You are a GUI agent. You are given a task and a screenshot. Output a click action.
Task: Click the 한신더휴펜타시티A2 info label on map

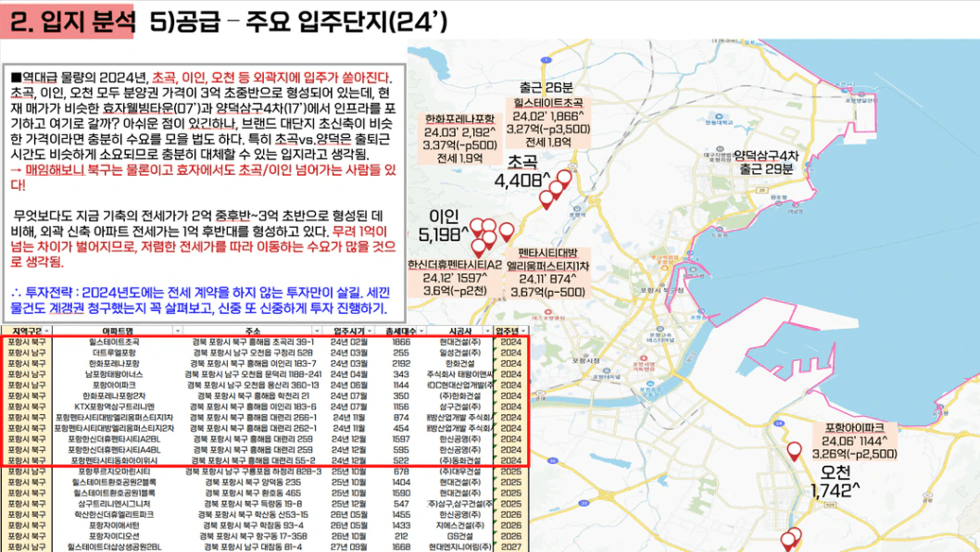(455, 278)
